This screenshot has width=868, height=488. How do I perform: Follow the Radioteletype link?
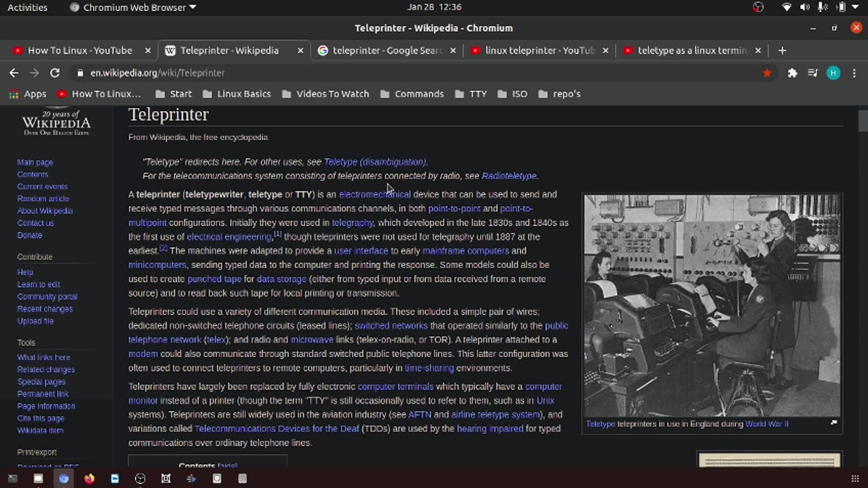pos(509,176)
